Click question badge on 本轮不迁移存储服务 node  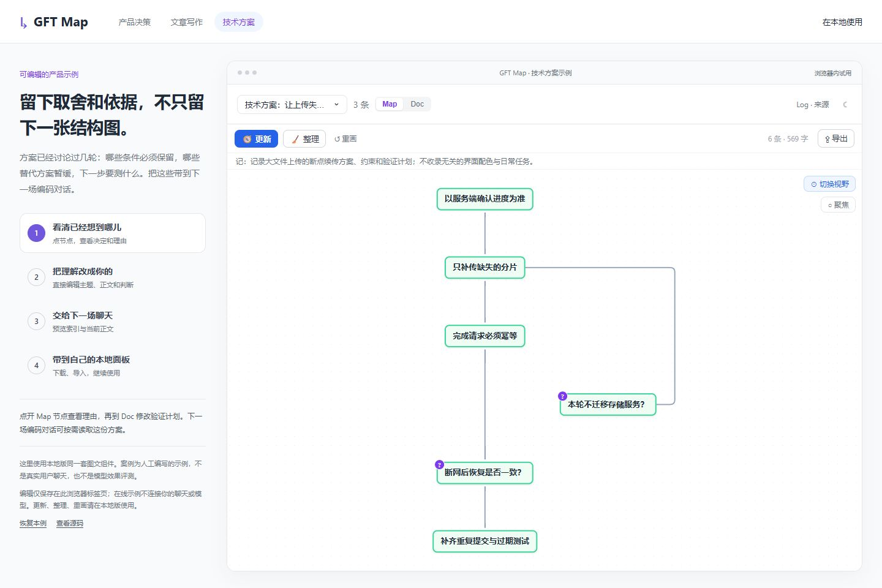(x=562, y=396)
